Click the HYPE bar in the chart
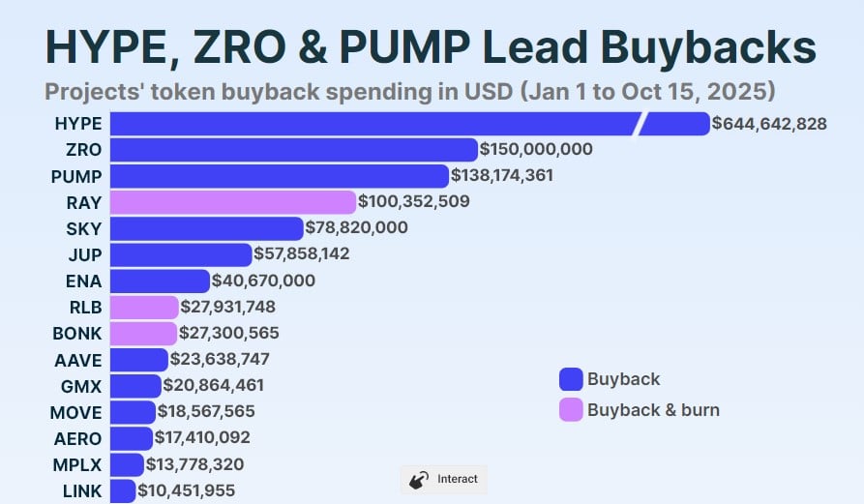The height and width of the screenshot is (504, 864). coord(410,124)
